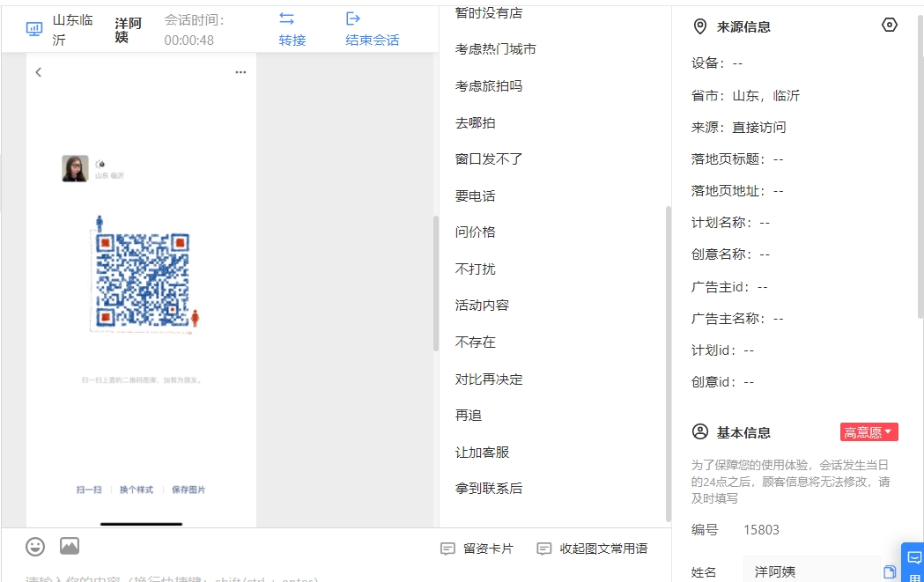Click the 转接 transfer icon

(286, 18)
